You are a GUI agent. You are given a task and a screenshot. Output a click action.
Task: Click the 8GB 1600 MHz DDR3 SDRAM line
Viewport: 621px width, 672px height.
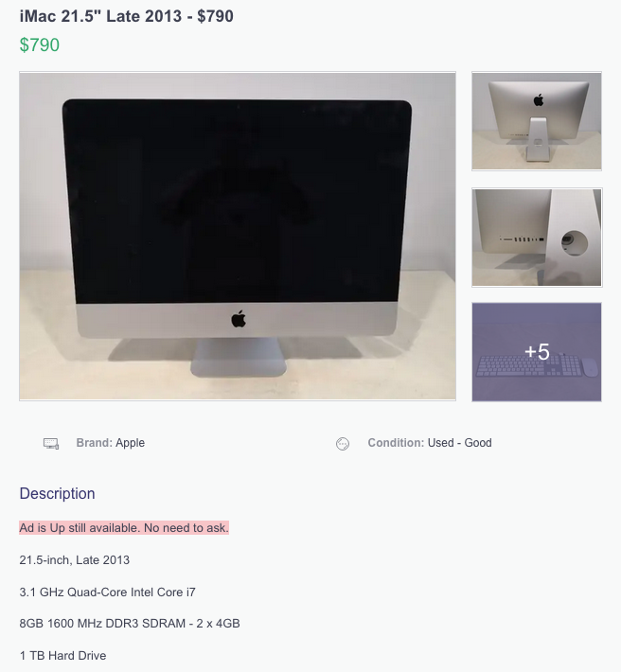pos(130,624)
